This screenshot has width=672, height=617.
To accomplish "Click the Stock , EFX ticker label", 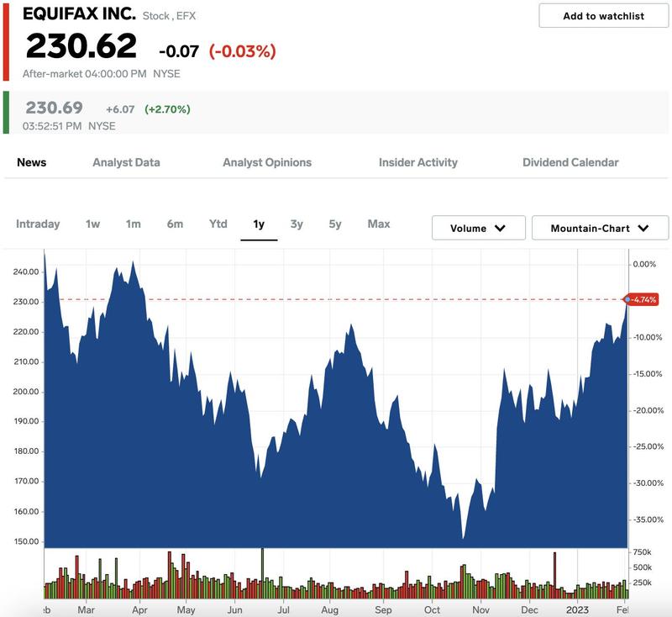I will point(169,16).
